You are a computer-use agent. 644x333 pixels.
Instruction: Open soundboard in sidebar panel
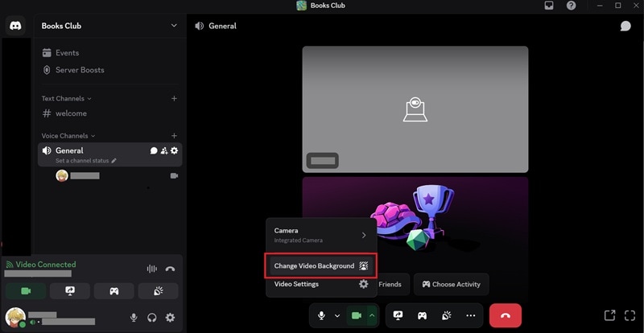point(158,291)
